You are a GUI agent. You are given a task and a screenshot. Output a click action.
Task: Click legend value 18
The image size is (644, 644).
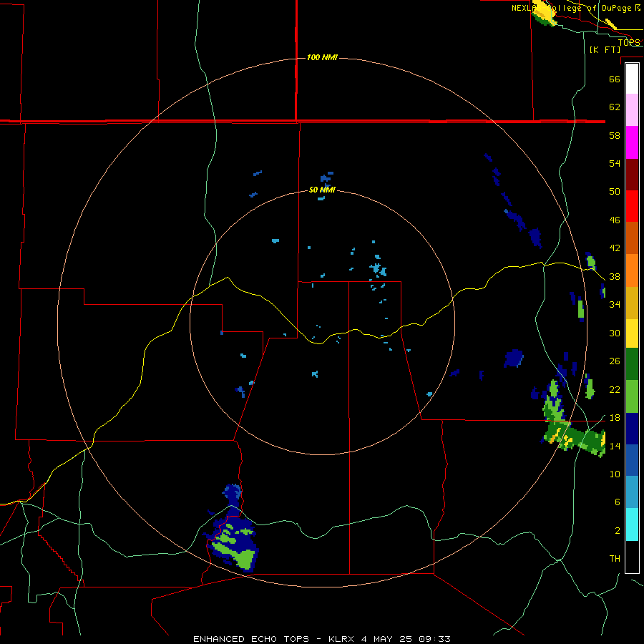pyautogui.click(x=615, y=418)
